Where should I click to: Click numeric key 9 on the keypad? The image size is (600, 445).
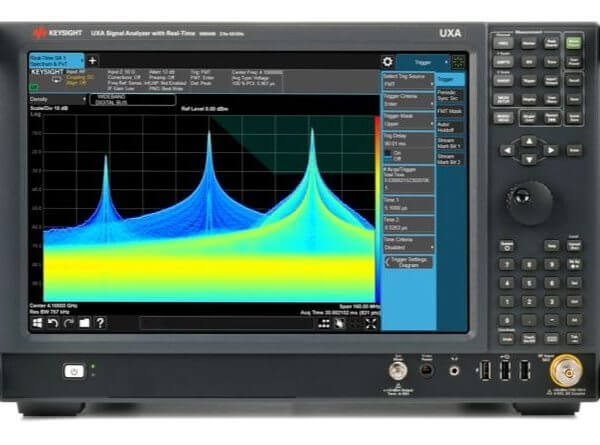(x=551, y=265)
